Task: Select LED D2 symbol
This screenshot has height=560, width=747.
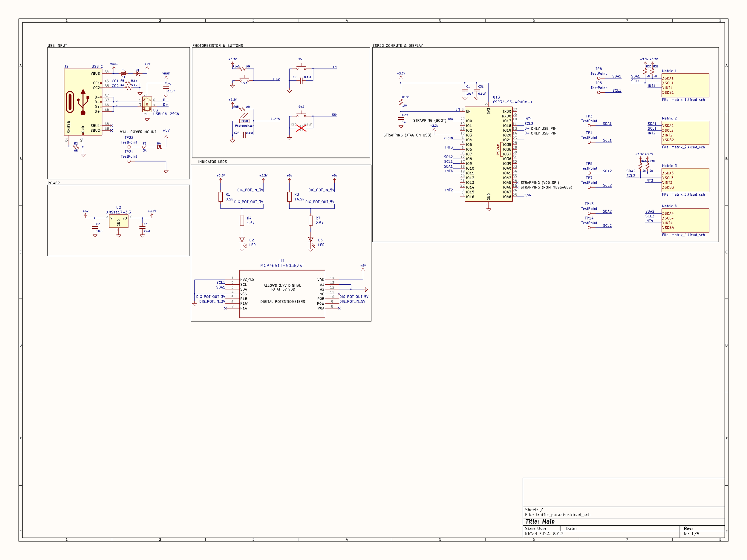Action: click(242, 240)
